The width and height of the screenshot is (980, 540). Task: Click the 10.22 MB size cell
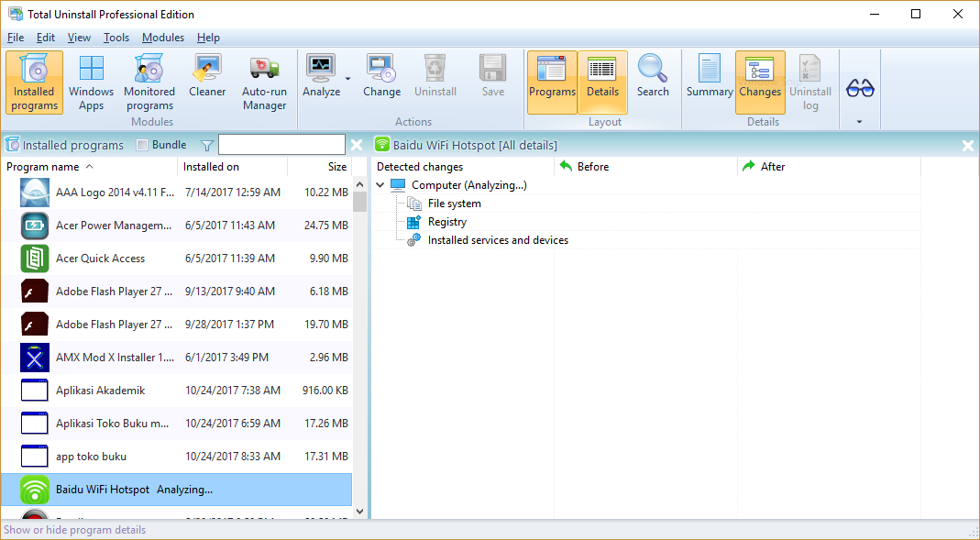click(326, 192)
